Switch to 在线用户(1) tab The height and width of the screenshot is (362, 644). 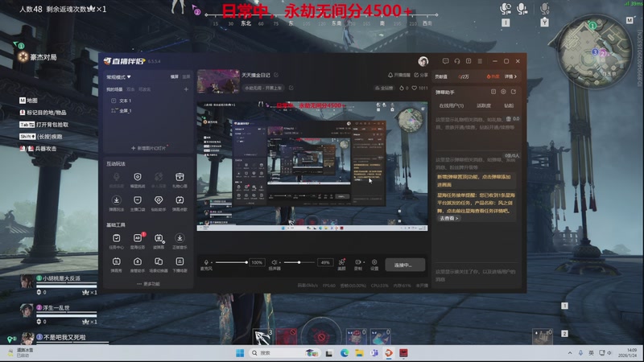[x=451, y=105]
